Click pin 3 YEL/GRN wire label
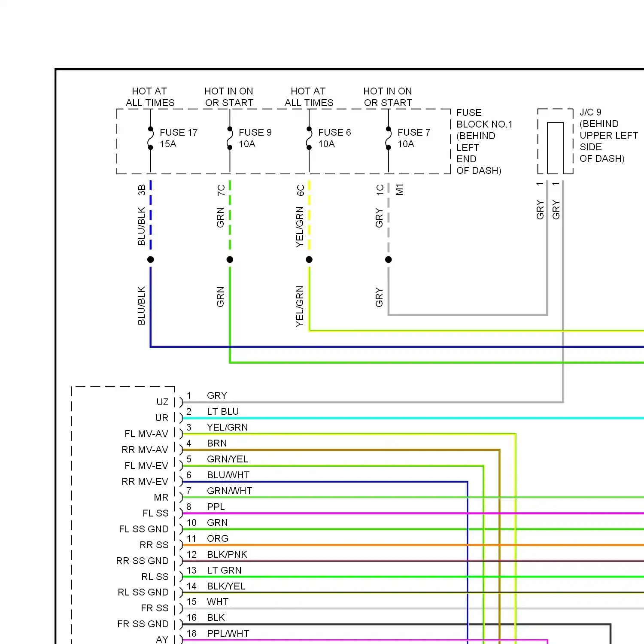This screenshot has height=644, width=644. [228, 427]
